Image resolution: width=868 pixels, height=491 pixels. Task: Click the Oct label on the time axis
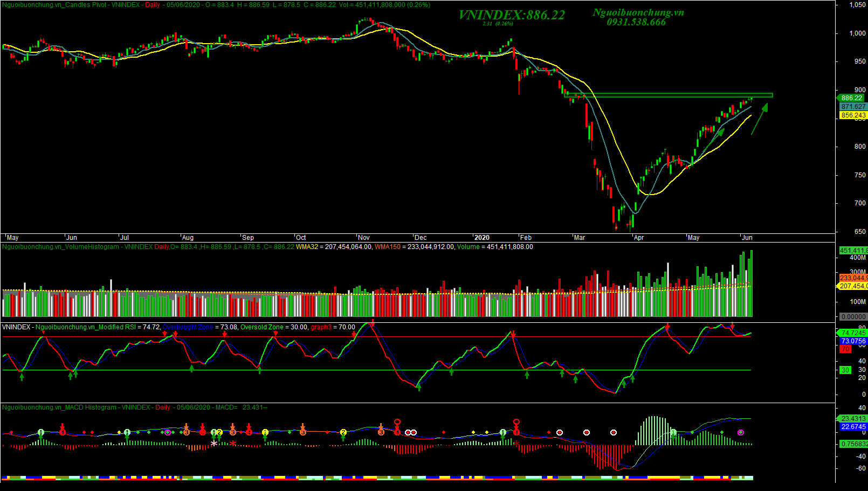click(301, 238)
